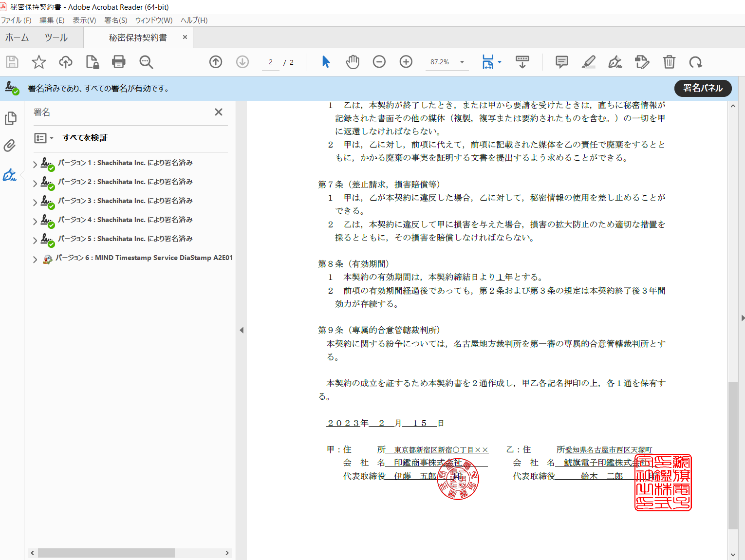The height and width of the screenshot is (560, 745).
Task: Open the zoom percentage dropdown
Action: click(x=462, y=62)
